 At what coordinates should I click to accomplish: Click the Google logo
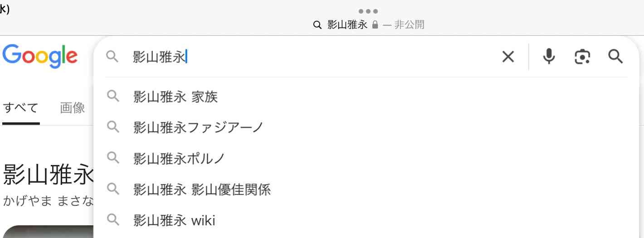click(x=40, y=56)
